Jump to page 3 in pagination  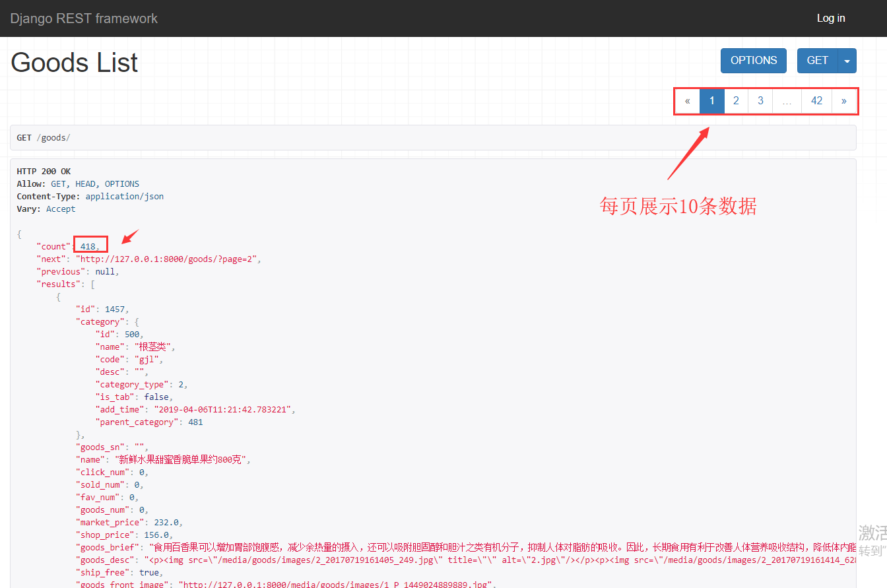coord(760,101)
